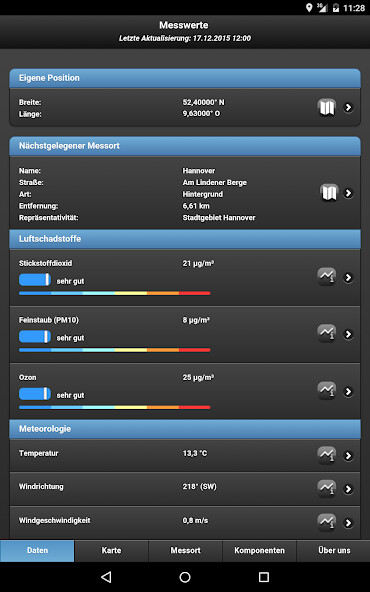The width and height of the screenshot is (370, 592).
Task: Expand Ozon row chevron
Action: click(348, 392)
